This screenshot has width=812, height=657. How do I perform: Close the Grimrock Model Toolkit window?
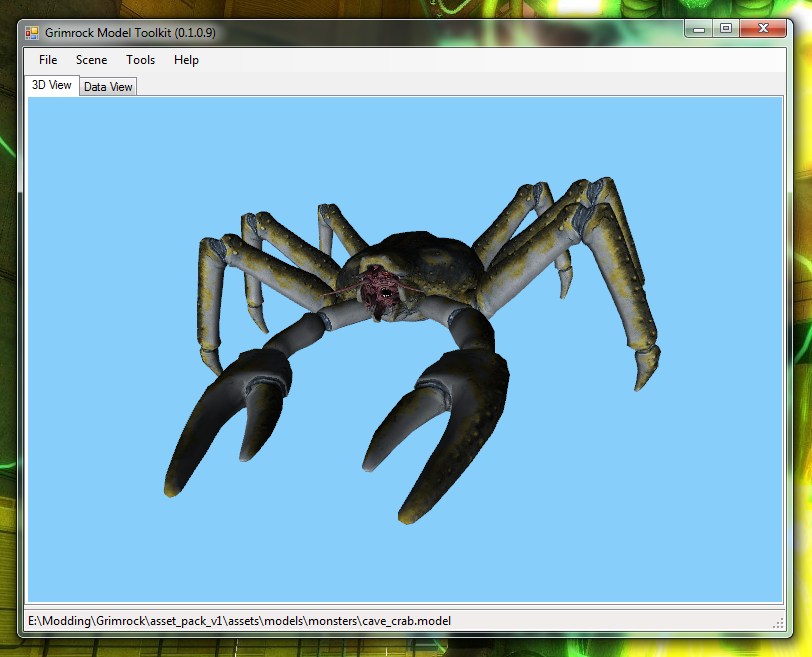coord(763,28)
